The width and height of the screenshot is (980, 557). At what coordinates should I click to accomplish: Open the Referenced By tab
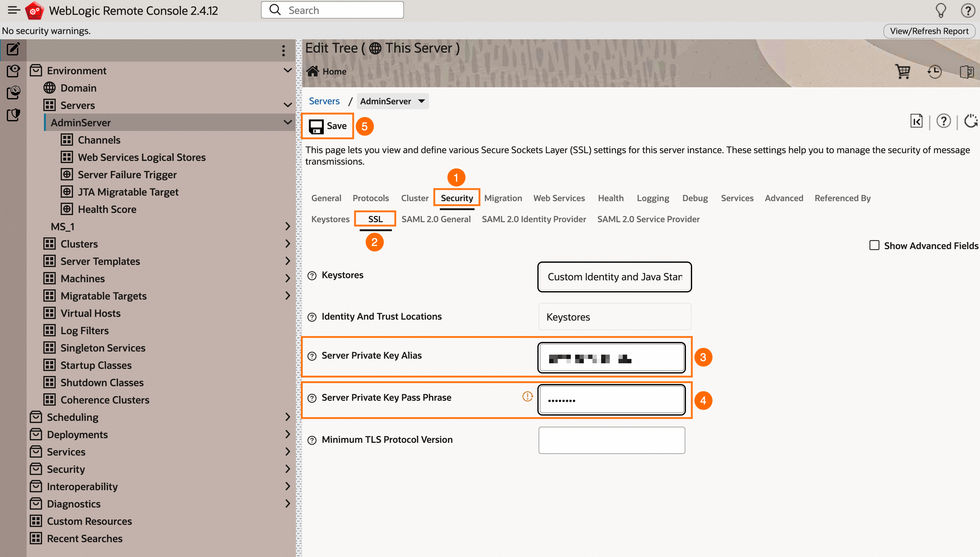coord(842,198)
